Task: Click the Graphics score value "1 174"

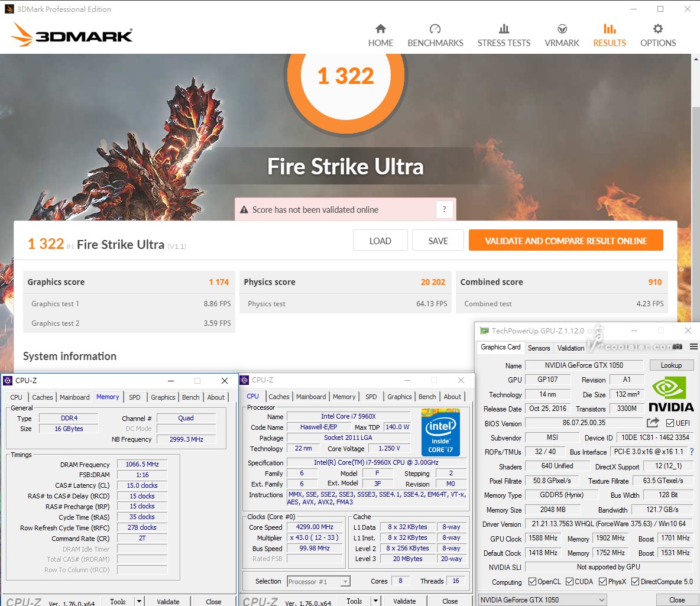Action: click(x=219, y=282)
